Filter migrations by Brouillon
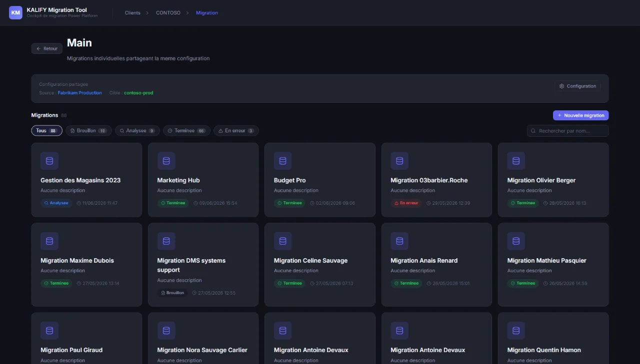The height and width of the screenshot is (364, 640). coord(88,131)
